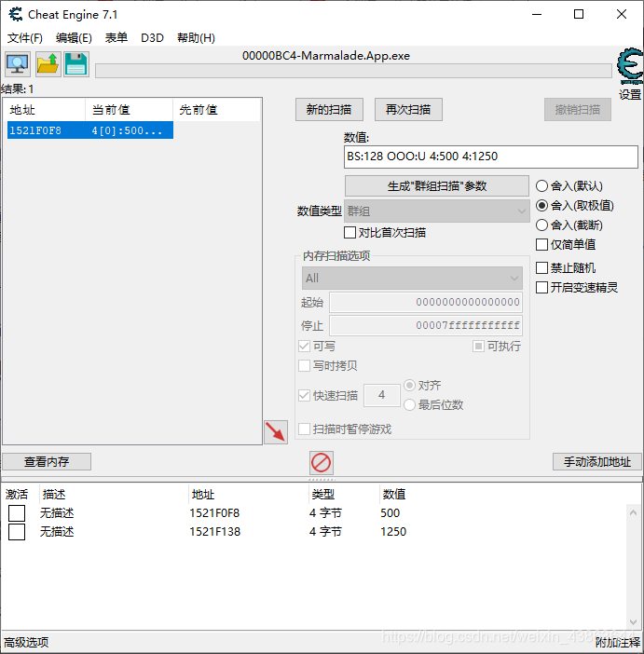Start a new scan with 新的扫描

pos(329,110)
